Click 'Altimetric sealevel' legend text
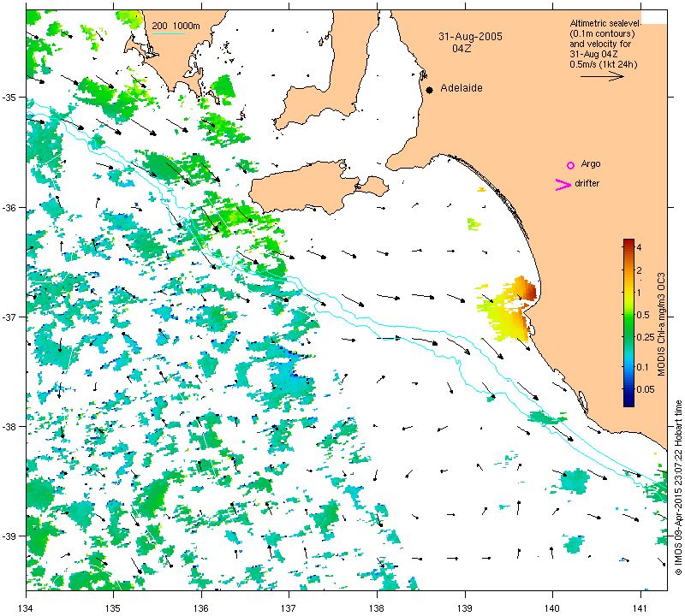This screenshot has width=685, height=616. pyautogui.click(x=605, y=23)
